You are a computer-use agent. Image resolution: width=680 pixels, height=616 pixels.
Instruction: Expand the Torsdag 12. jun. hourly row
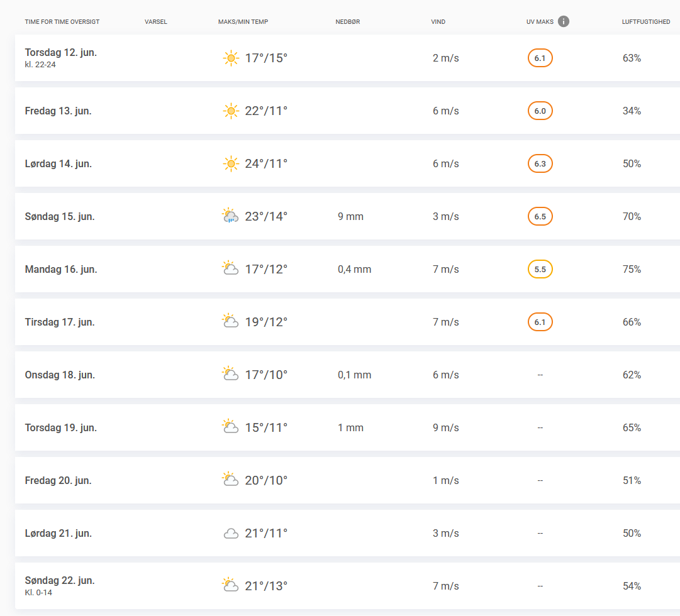tap(347, 58)
